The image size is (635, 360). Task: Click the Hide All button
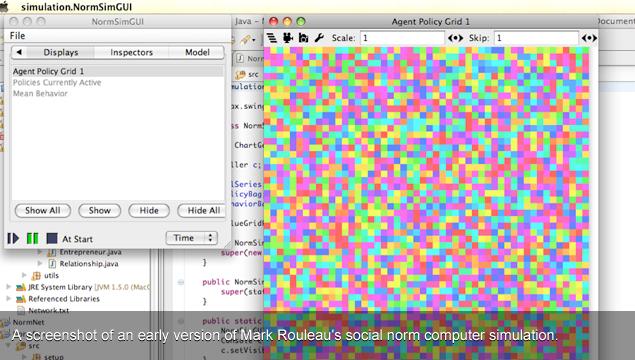[x=203, y=211]
